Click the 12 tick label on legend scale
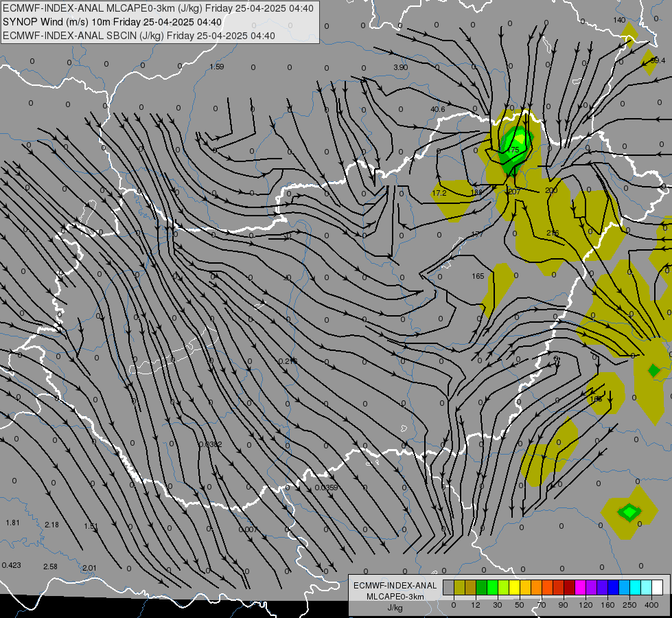This screenshot has height=618, width=672. 475,605
